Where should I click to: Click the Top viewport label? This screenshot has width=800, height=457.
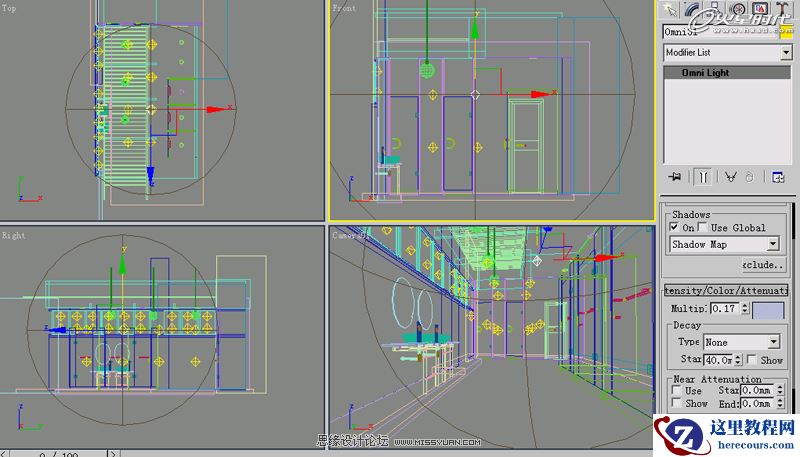[x=9, y=8]
